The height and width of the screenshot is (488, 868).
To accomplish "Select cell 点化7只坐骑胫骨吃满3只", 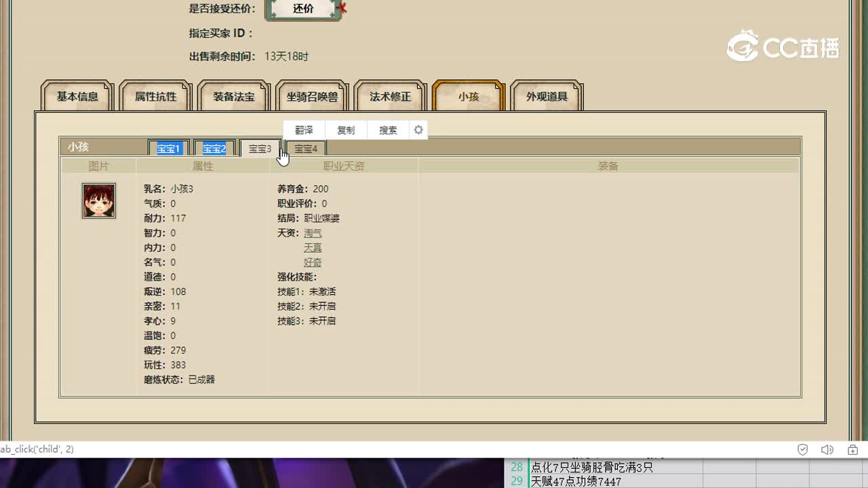I will (615, 467).
